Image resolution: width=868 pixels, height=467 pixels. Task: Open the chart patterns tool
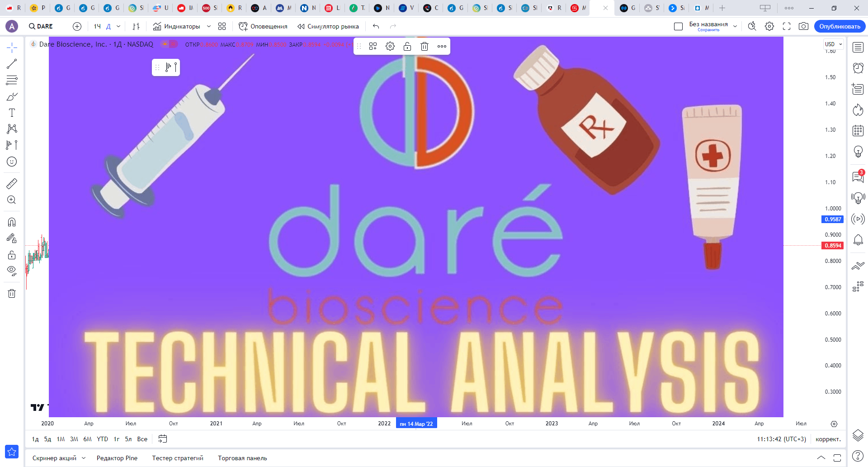coord(12,129)
